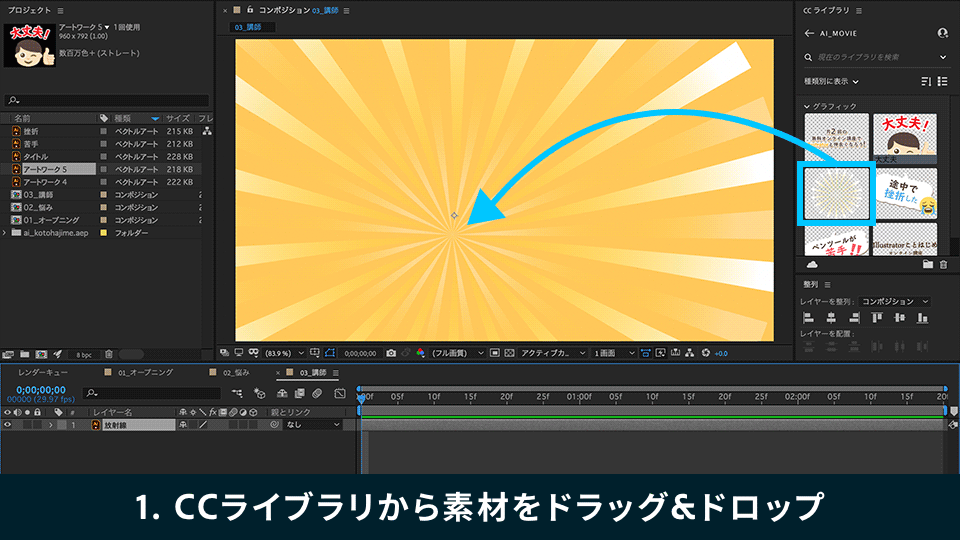This screenshot has width=960, height=540.
Task: Show channel and color management icon
Action: [x=420, y=353]
